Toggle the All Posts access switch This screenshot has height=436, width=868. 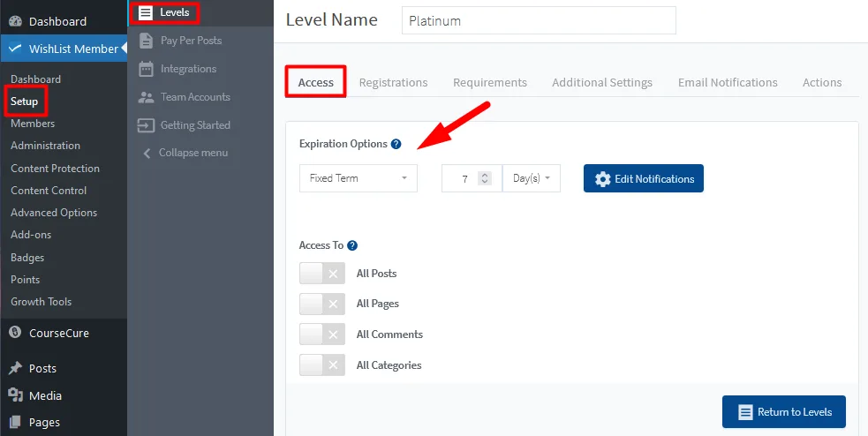(322, 274)
